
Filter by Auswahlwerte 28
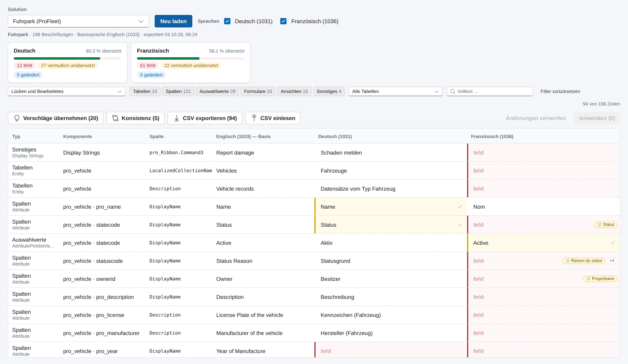tap(217, 91)
